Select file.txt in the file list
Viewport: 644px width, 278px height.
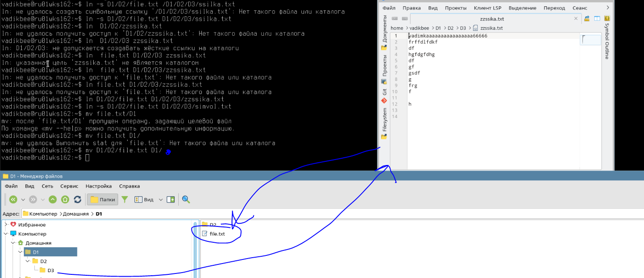(217, 234)
